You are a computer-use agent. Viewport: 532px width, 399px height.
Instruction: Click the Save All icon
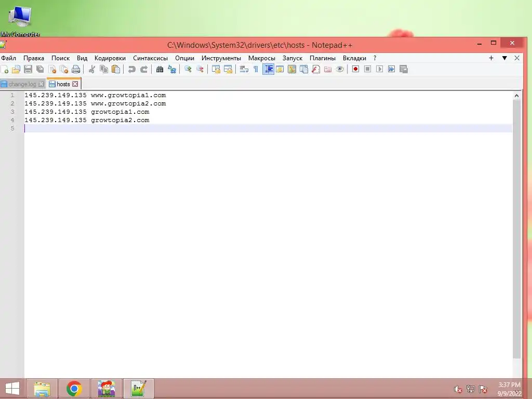pos(40,69)
